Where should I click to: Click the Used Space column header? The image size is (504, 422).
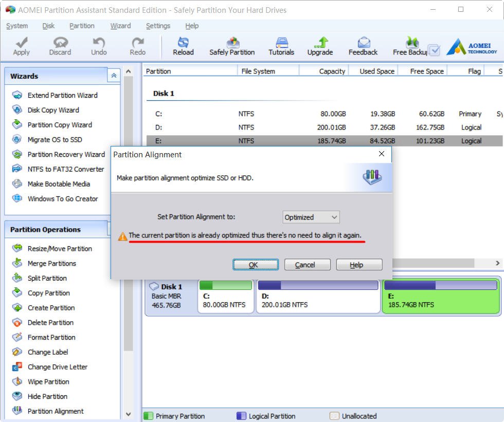click(373, 71)
